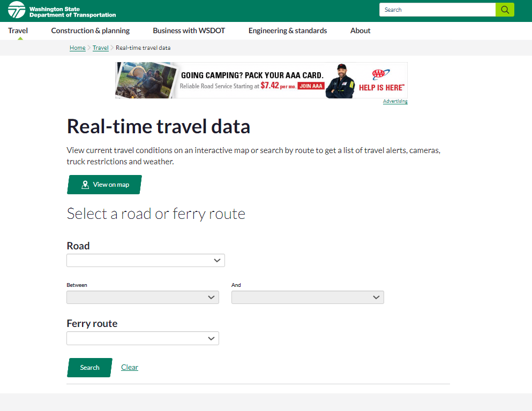The image size is (532, 411).
Task: Click the camping photo in the ad banner
Action: coord(146,80)
